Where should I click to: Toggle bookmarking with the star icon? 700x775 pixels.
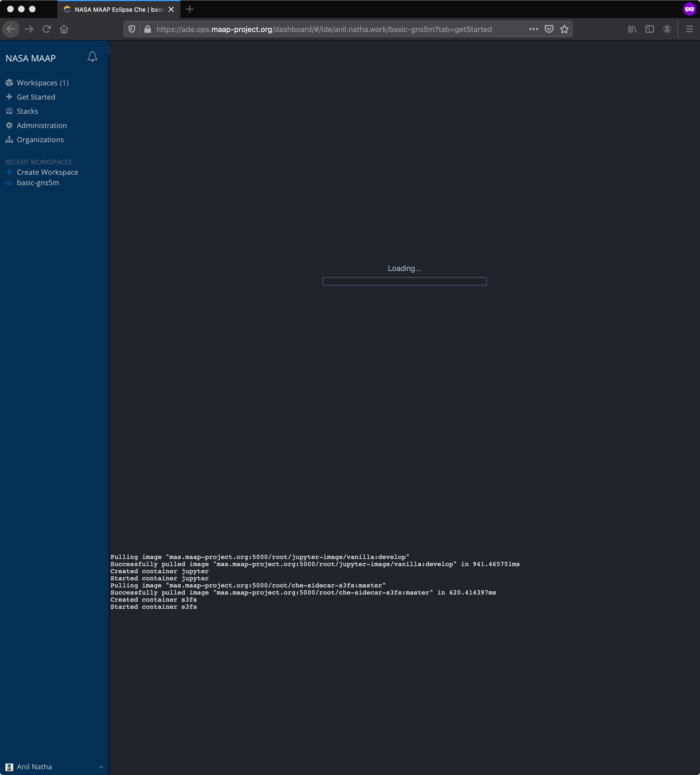click(564, 29)
